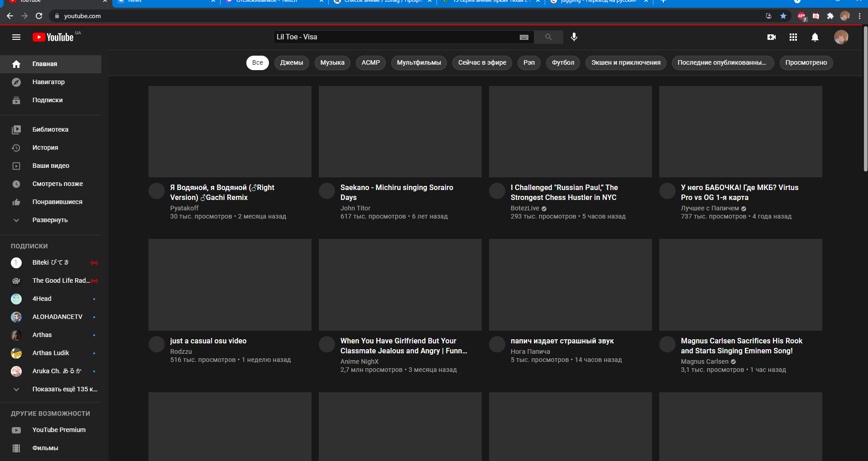Screen dimensions: 868x461
Task: Select the Музыка filter chip
Action: tap(332, 62)
